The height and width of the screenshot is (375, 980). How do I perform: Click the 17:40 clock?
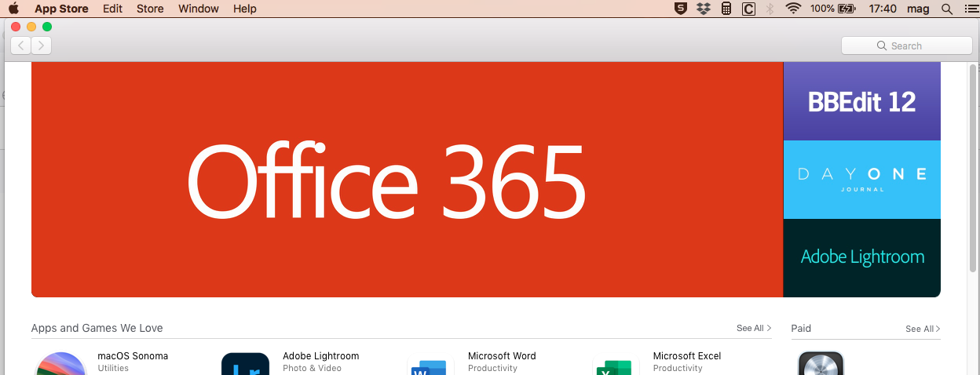click(x=883, y=9)
